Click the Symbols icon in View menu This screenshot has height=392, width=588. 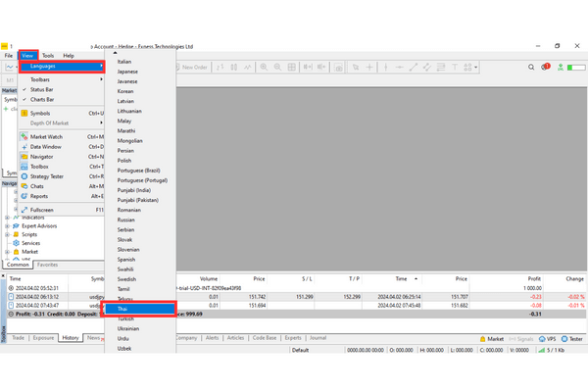tap(23, 113)
